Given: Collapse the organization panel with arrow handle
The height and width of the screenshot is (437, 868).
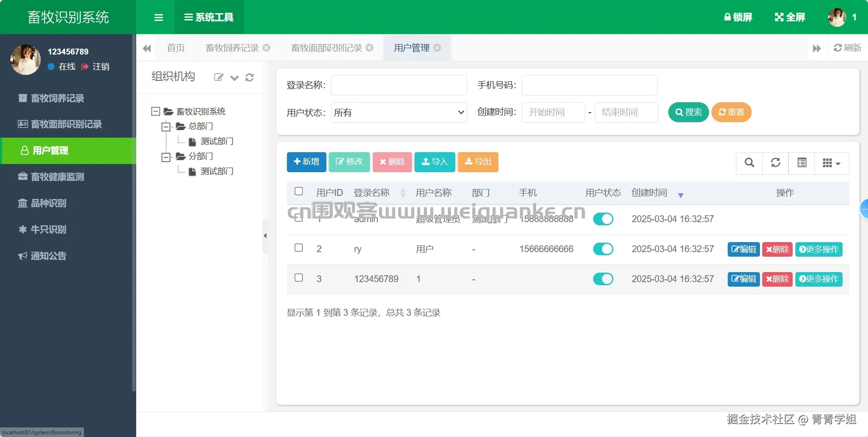Looking at the screenshot, I should click(x=265, y=236).
